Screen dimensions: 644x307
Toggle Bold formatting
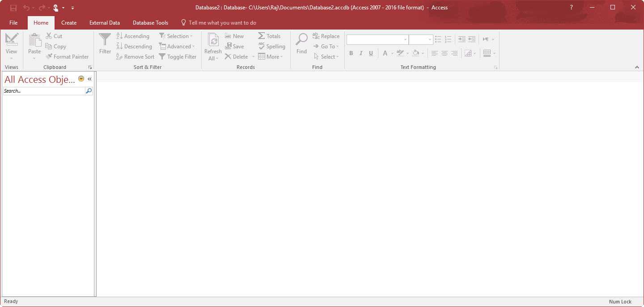click(x=351, y=53)
